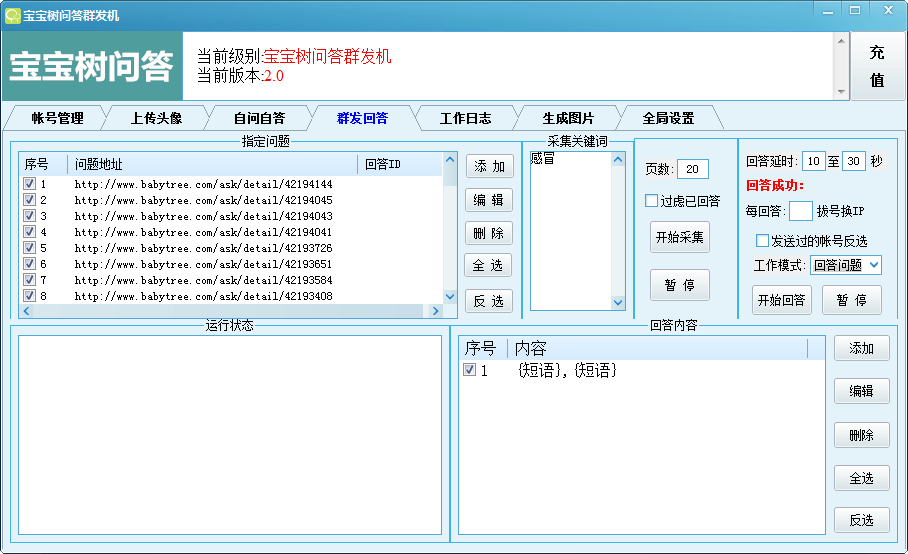
Task: Click the 每回答 count input field
Action: click(801, 211)
